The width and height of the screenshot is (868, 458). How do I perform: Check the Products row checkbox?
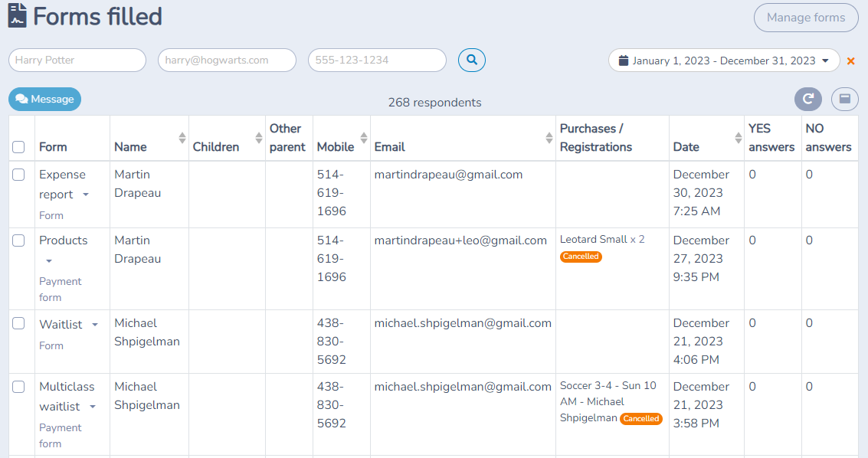click(x=18, y=240)
